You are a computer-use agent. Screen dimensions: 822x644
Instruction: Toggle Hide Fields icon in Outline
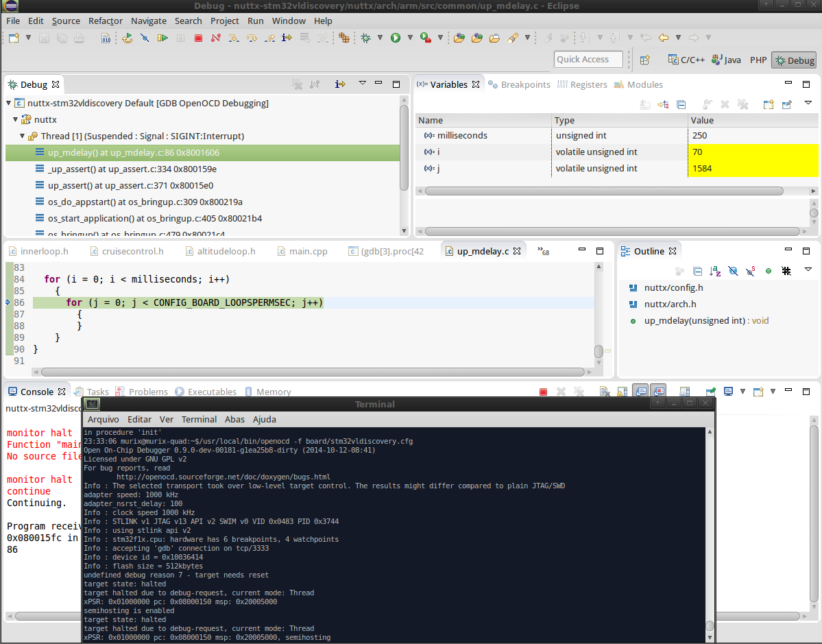coord(733,271)
